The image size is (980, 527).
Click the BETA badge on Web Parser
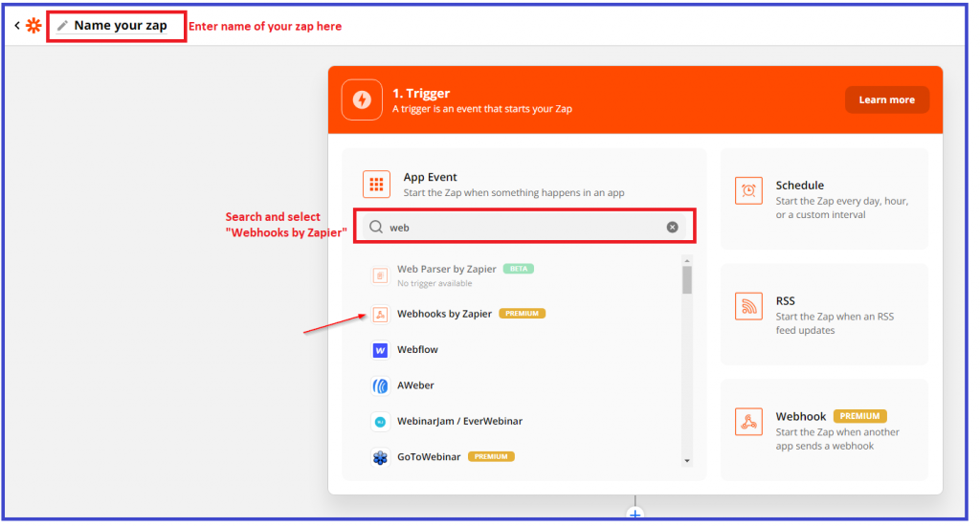[518, 269]
